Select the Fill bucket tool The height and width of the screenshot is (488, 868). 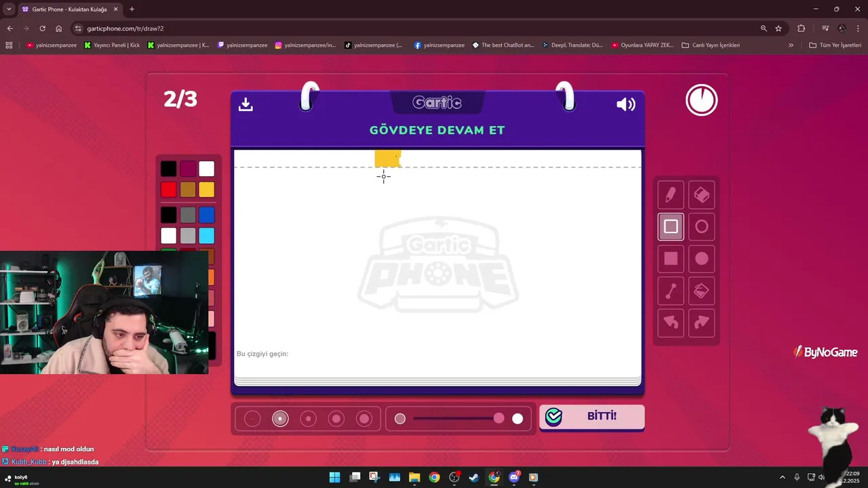pos(702,291)
